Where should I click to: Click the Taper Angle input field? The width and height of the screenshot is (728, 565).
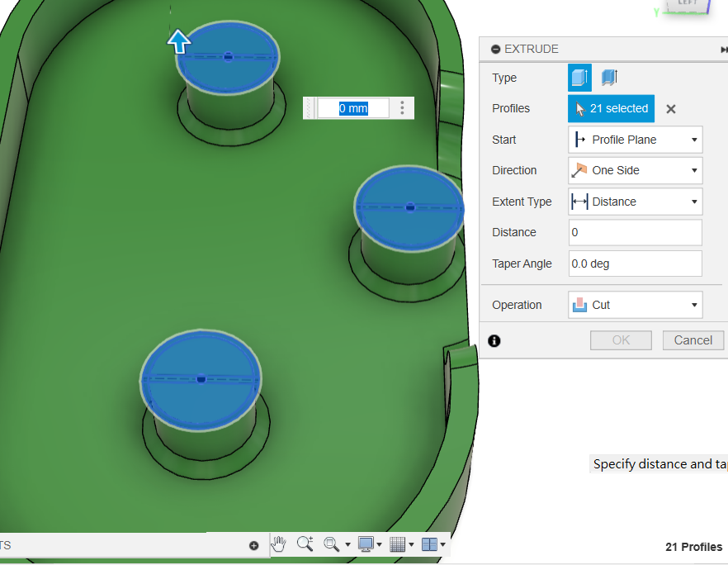point(636,264)
